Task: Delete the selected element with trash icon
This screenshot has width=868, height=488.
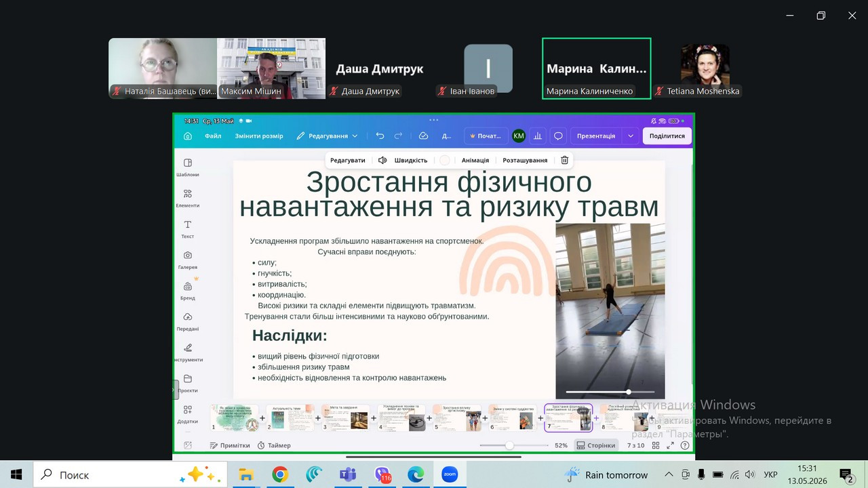Action: pyautogui.click(x=564, y=161)
